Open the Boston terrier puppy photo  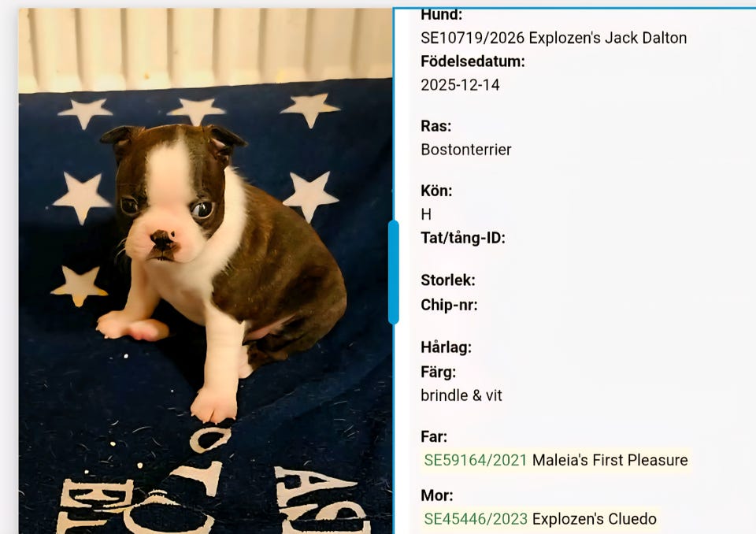pos(206,271)
